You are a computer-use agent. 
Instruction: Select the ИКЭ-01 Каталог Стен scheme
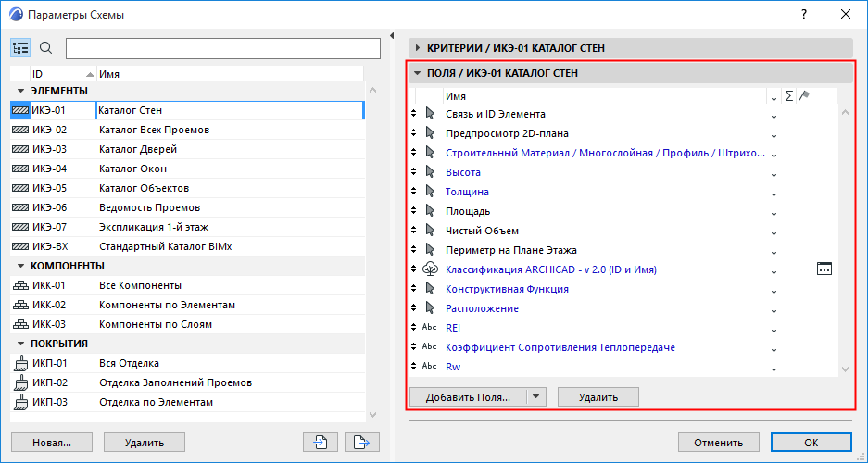(x=187, y=110)
